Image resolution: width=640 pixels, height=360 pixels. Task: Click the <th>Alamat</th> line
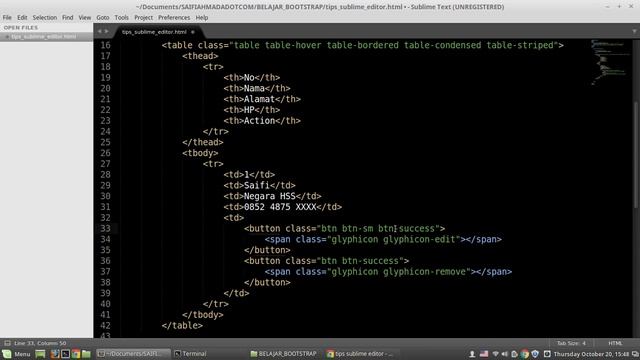pos(262,99)
